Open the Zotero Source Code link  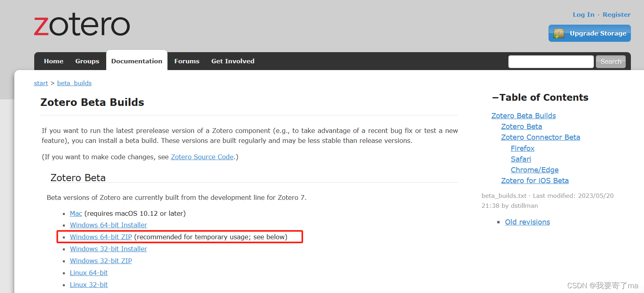(x=202, y=157)
